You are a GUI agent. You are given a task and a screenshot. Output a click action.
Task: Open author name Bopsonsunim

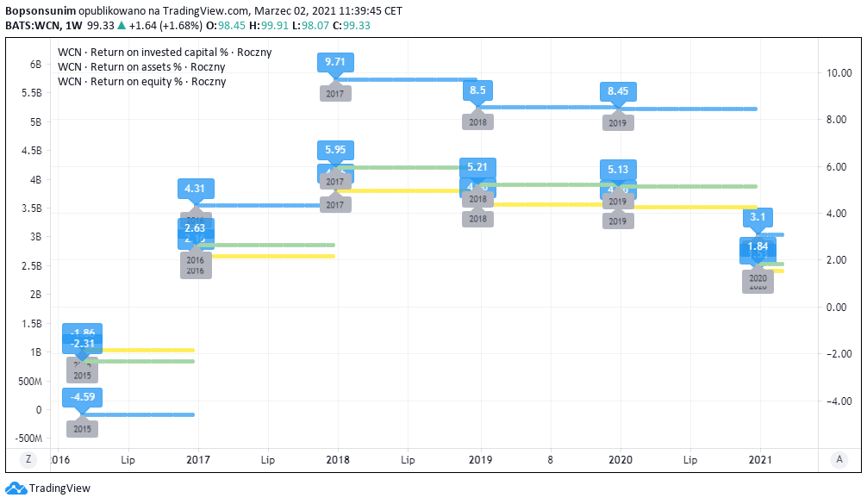click(x=41, y=11)
